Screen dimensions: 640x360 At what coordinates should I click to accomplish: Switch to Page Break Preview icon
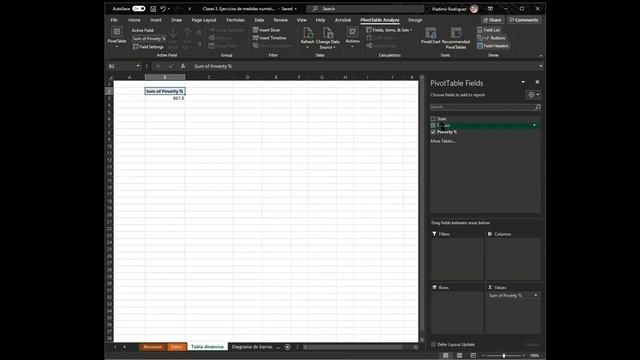click(473, 356)
